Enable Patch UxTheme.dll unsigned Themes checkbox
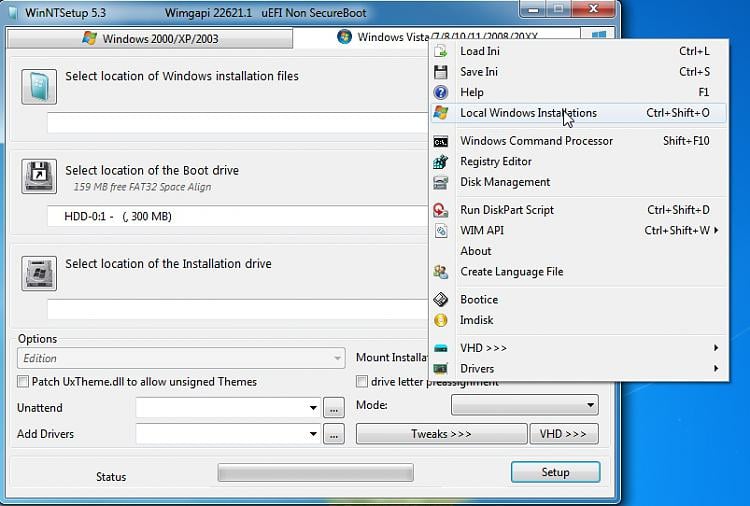The height and width of the screenshot is (506, 750). 22,382
